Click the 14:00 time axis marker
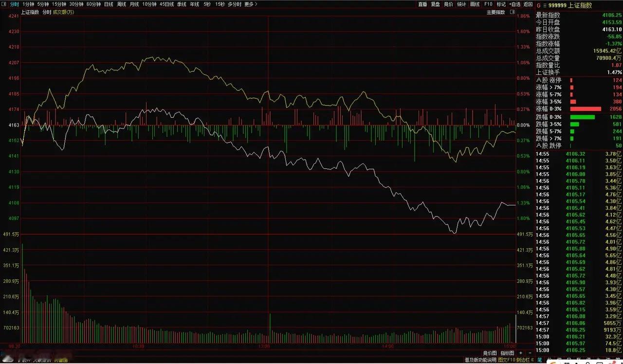 click(x=388, y=346)
